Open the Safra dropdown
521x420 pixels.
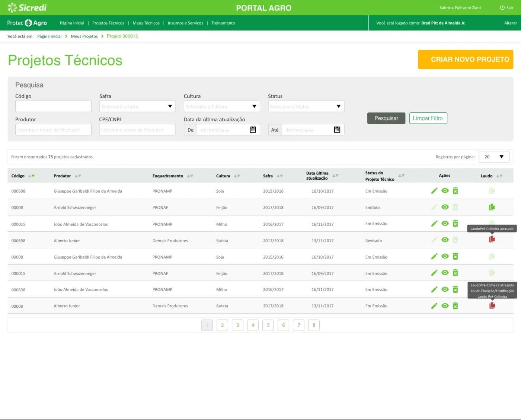[137, 106]
